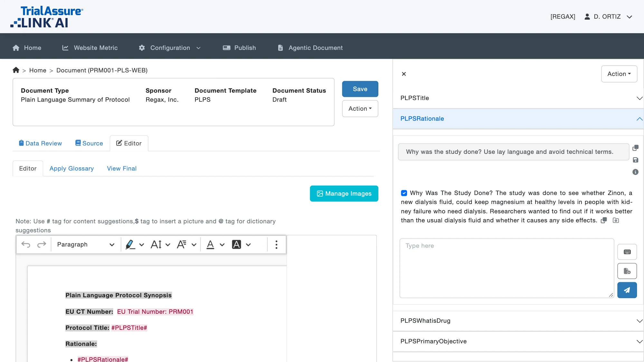Switch to the Source tab
The width and height of the screenshot is (644, 362).
coord(89,144)
